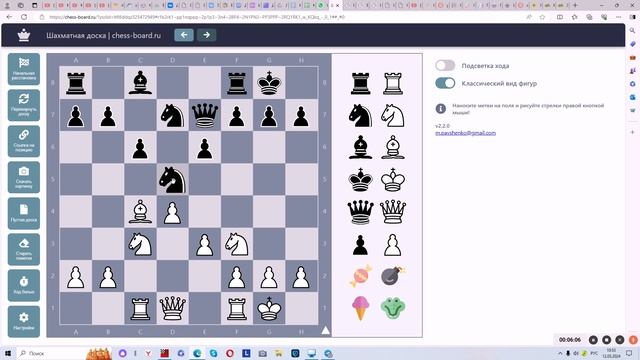Erase marks with the eraser button
This screenshot has height=360, width=640.
pos(24,249)
